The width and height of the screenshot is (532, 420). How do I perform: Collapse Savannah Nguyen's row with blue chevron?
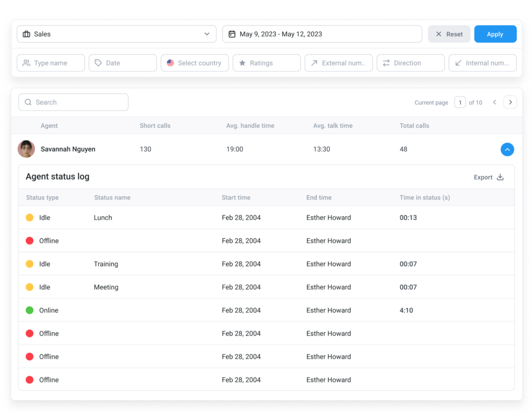point(507,150)
